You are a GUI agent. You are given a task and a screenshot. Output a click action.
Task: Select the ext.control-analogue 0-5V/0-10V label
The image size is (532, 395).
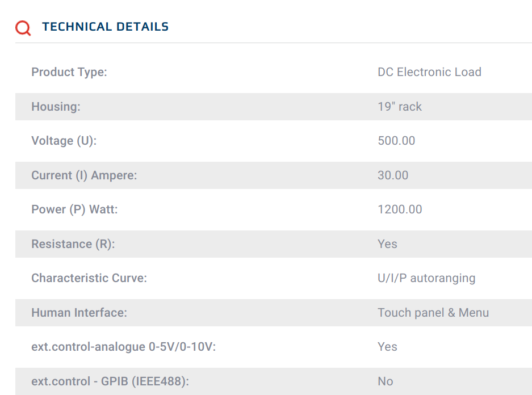124,347
